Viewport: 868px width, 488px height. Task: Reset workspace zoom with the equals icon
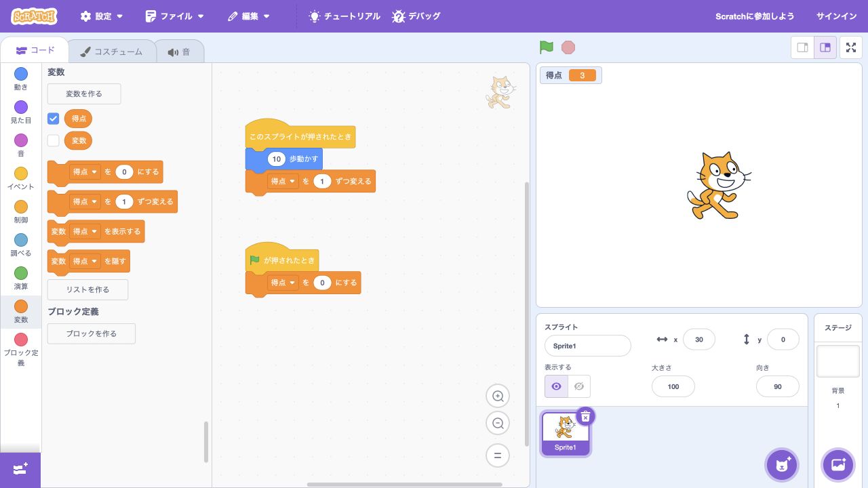[498, 455]
